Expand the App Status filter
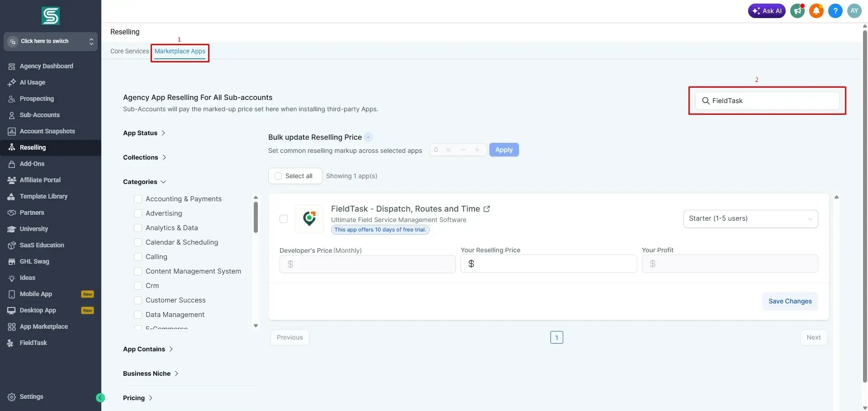 coord(144,133)
